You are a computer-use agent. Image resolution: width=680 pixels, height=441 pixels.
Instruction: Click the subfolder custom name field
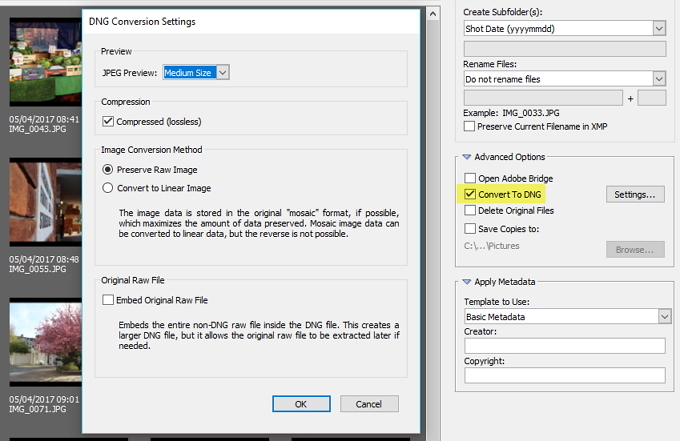565,49
